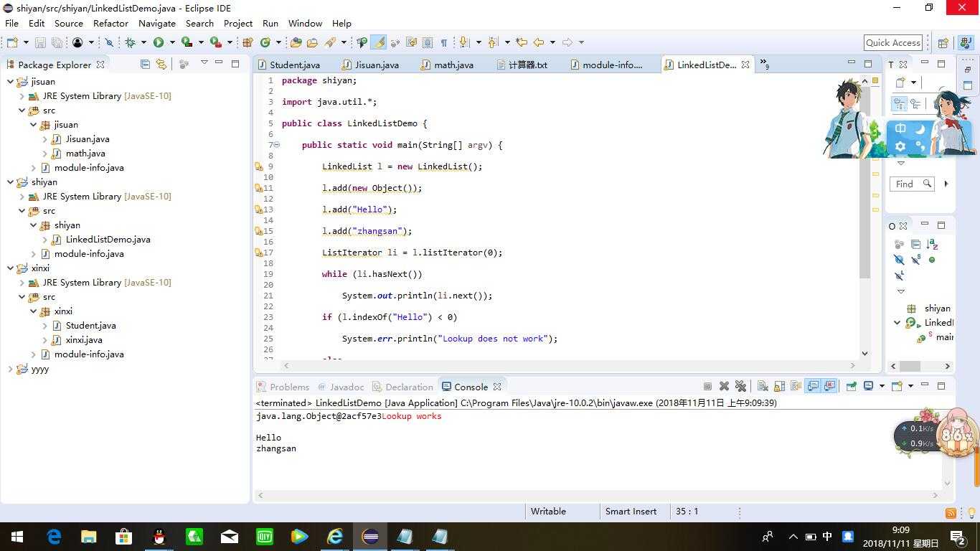980x551 pixels.
Task: Click the Open Task folder toolbar icon
Action: point(312,42)
